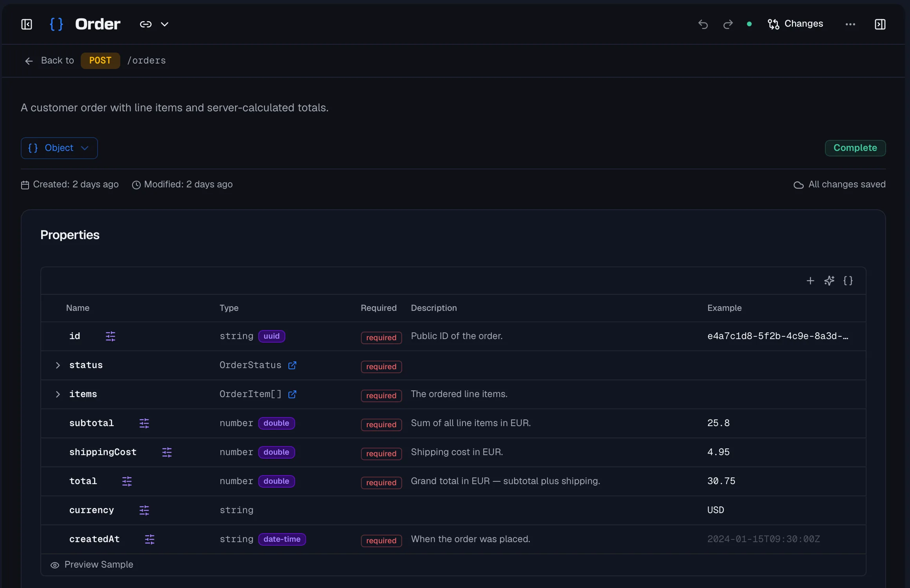Viewport: 910px width, 588px height.
Task: Undo the last change
Action: 703,24
